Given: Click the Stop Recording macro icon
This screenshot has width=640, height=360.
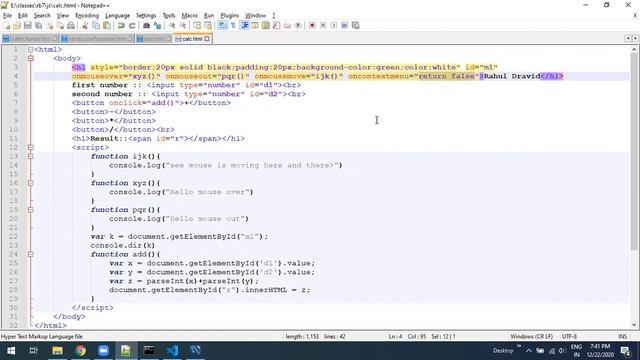Looking at the screenshot, I should (323, 25).
